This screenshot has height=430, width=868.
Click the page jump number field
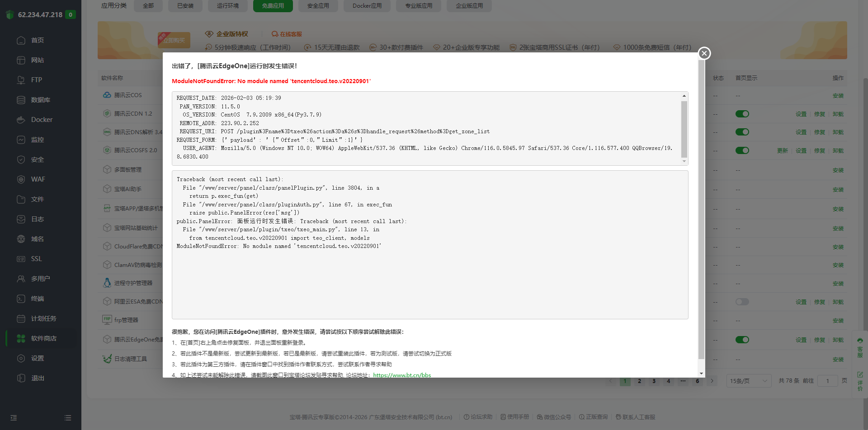[x=828, y=381]
